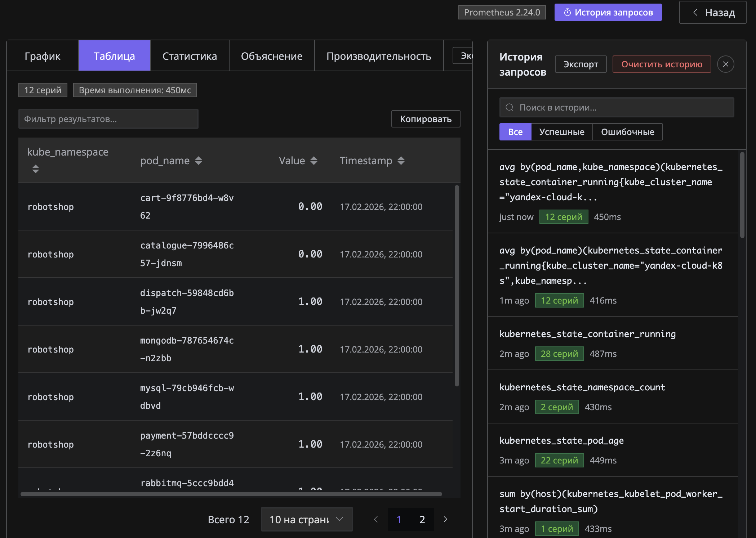Focus the Поиск в истории search field
The image size is (756, 538).
[616, 107]
